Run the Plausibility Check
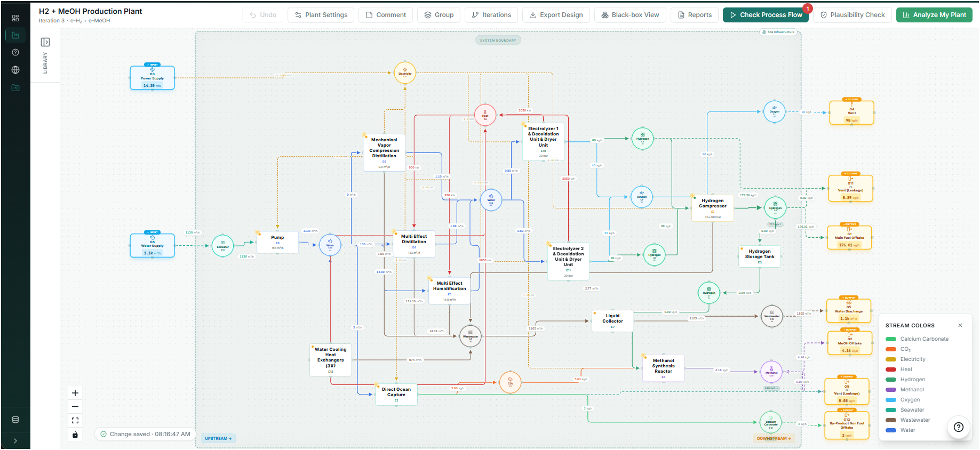Image resolution: width=980 pixels, height=450 pixels. (x=852, y=15)
